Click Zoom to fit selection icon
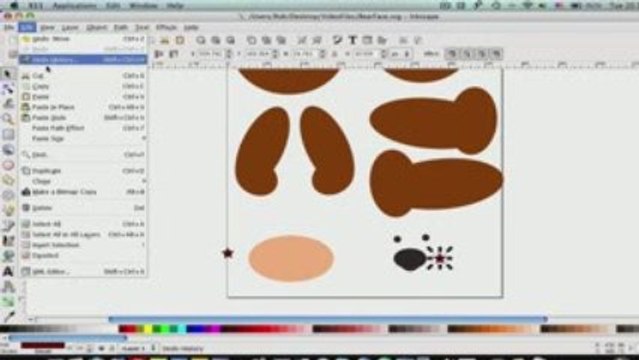The width and height of the screenshot is (639, 360). (200, 40)
